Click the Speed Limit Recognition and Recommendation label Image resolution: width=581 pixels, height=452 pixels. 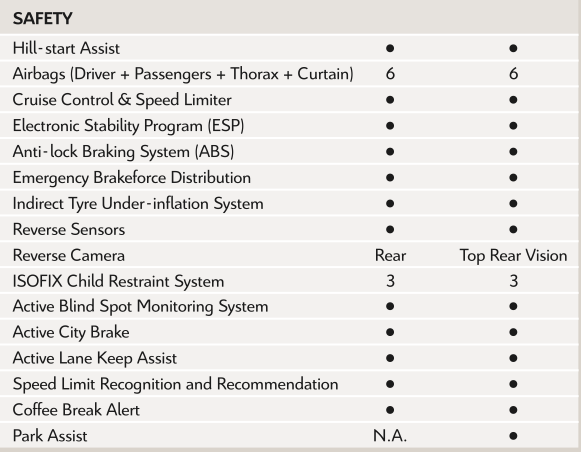[x=175, y=384]
